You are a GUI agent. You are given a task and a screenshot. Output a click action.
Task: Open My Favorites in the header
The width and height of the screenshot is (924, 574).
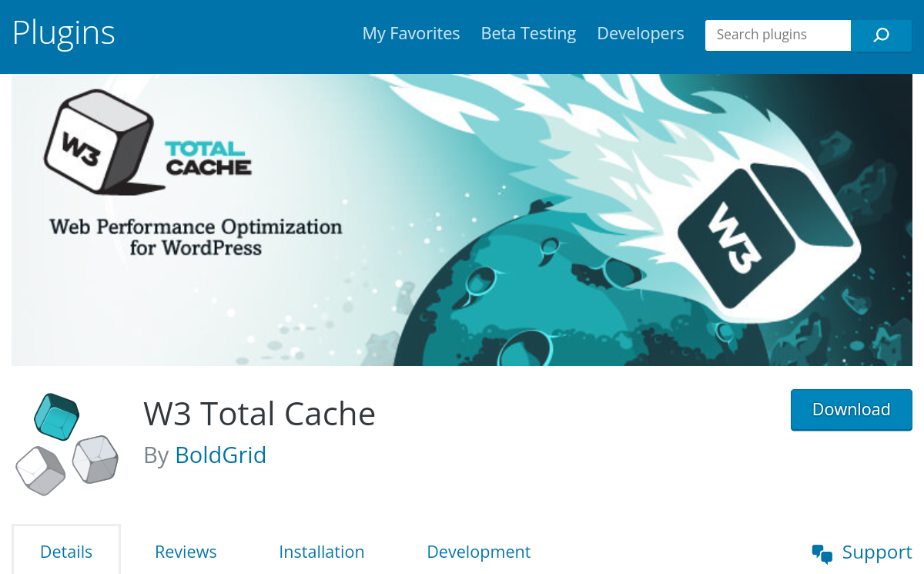click(411, 34)
